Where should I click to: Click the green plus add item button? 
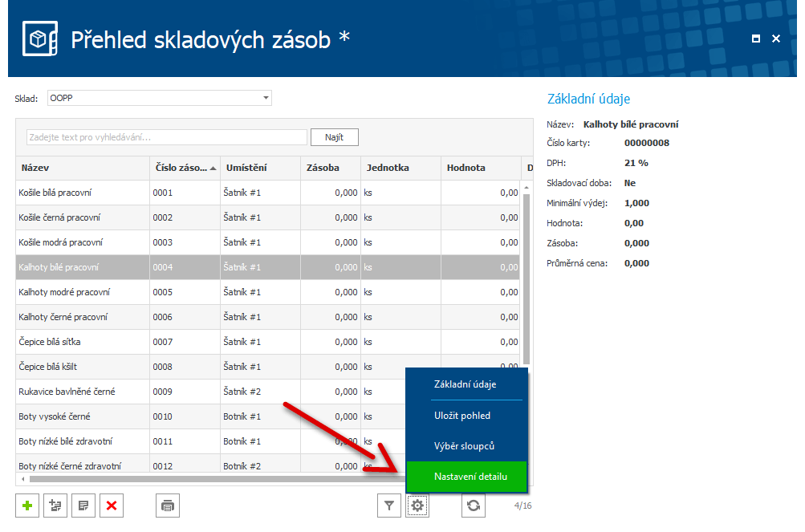coord(27,506)
